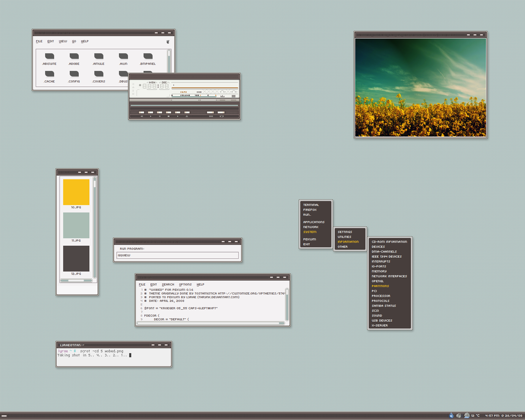
Task: Expand the Settings submenu
Action: [344, 232]
